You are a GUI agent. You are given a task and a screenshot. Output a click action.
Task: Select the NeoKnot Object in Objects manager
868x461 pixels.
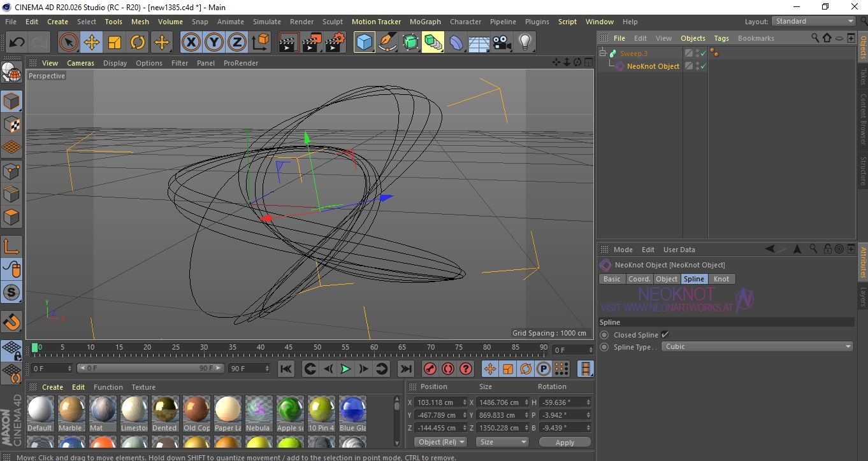pos(653,66)
